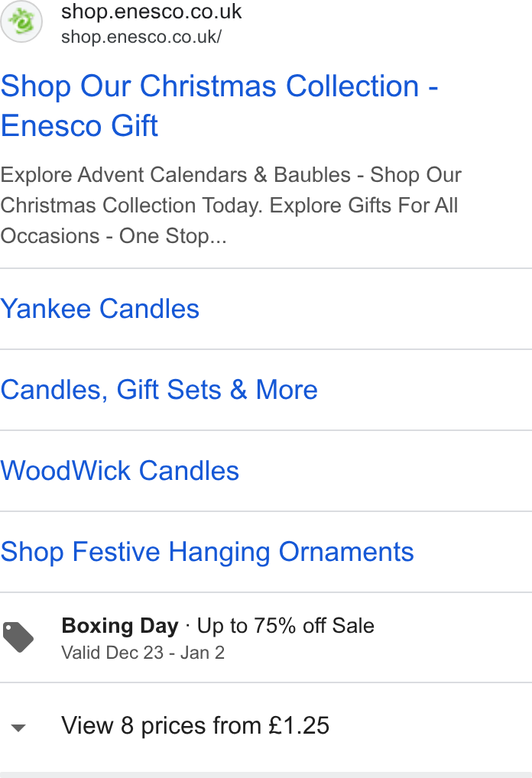
Task: Click the green Enesco favicon logo
Action: (x=21, y=21)
